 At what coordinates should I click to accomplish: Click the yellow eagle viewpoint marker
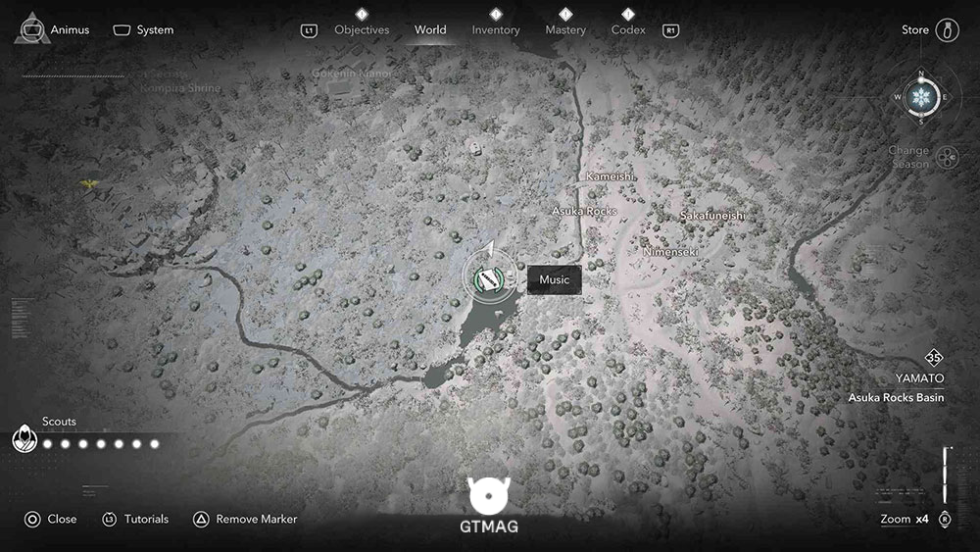(x=89, y=183)
